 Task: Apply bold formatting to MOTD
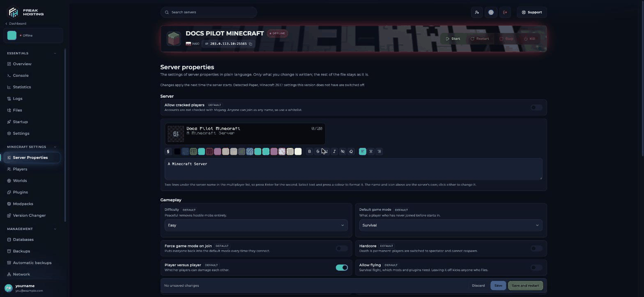pyautogui.click(x=310, y=152)
